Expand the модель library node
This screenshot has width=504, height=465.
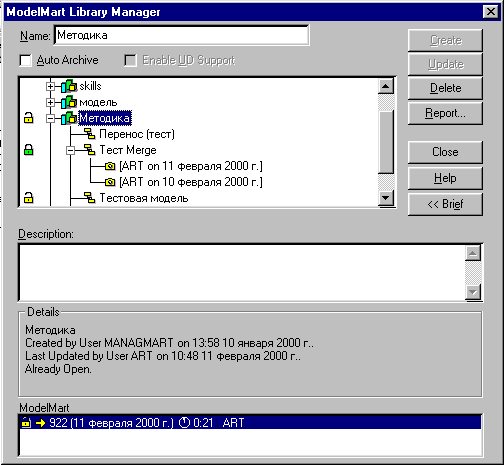[50, 102]
